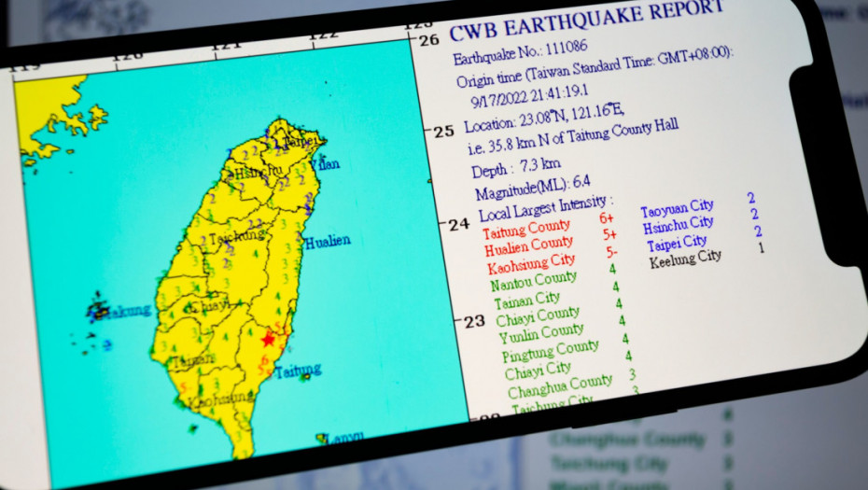The height and width of the screenshot is (490, 868).
Task: Click the red star epicenter marker on the map
Action: tap(269, 339)
